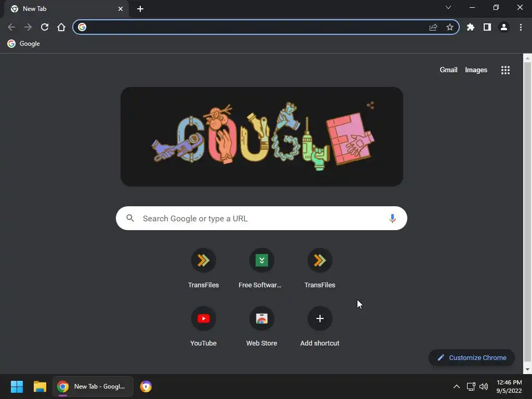Click the back navigation arrow
The image size is (532, 399).
point(11,27)
